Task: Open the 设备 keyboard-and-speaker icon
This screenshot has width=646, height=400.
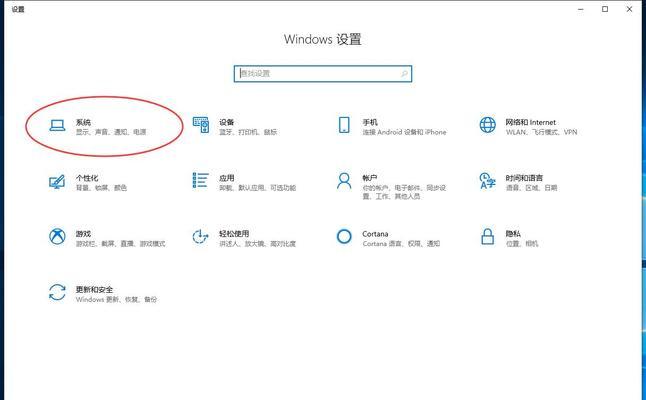Action: pos(201,125)
